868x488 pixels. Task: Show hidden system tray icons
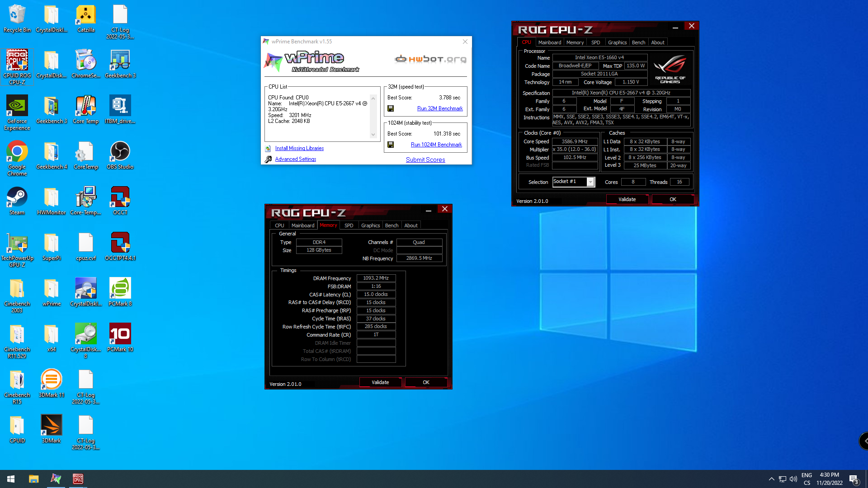pyautogui.click(x=772, y=479)
